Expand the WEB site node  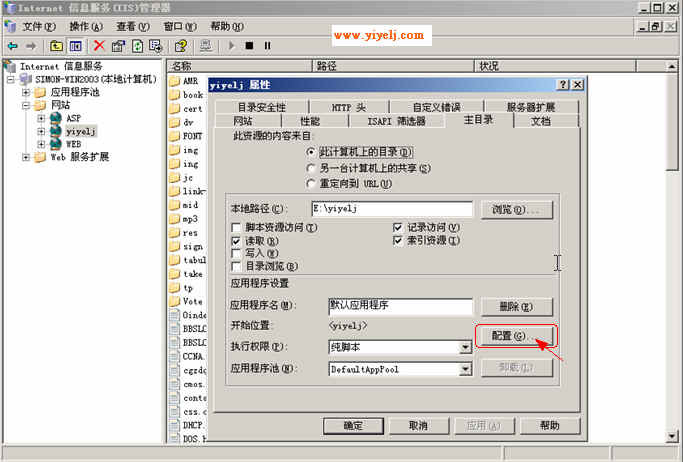[41, 144]
